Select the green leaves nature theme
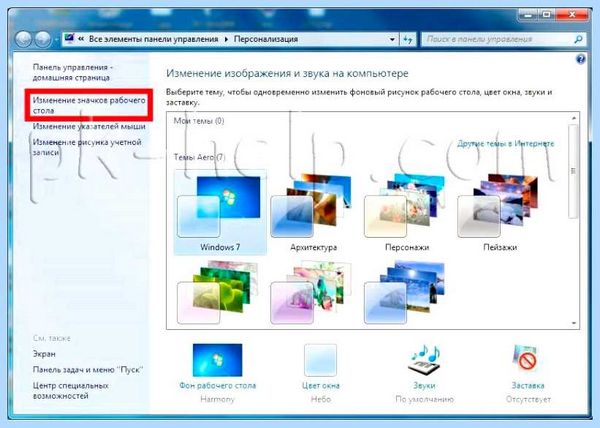Image resolution: width=600 pixels, height=428 pixels. click(218, 293)
